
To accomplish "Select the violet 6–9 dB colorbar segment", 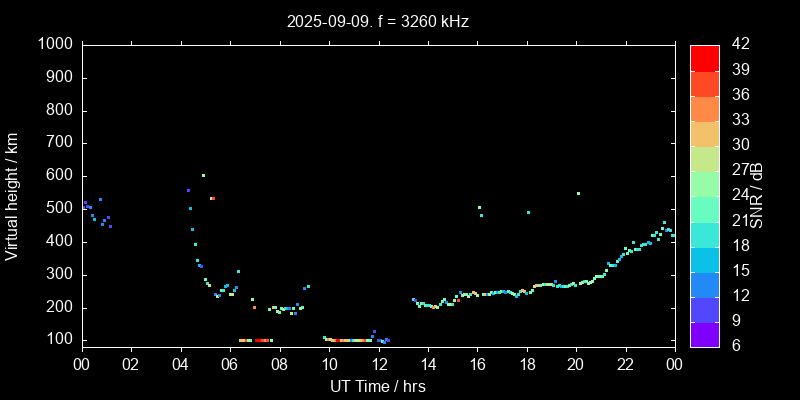I will pos(704,335).
